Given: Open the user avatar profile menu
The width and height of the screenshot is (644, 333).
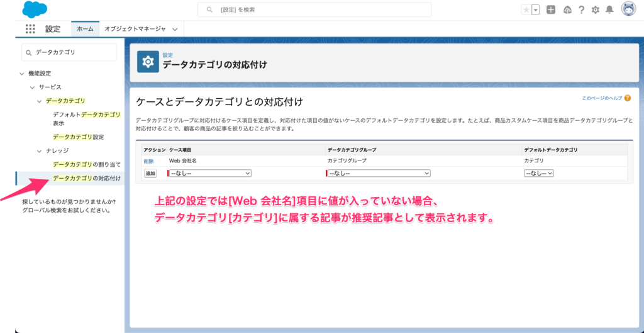Looking at the screenshot, I should (x=628, y=9).
